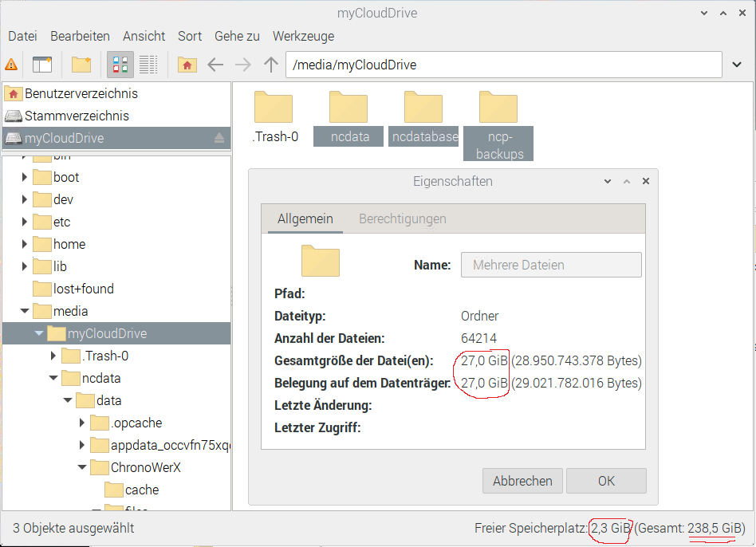Click the root warning triangle icon
This screenshot has width=756, height=547.
point(11,65)
